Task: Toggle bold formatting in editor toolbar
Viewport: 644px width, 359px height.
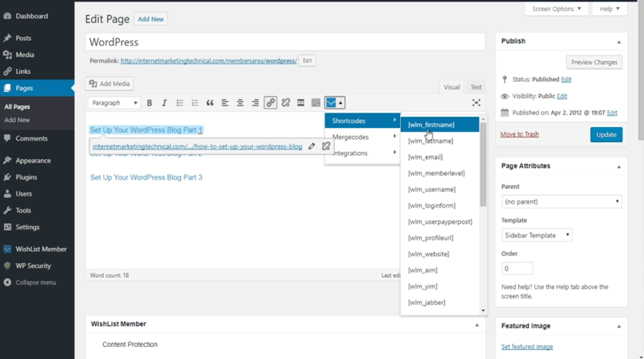Action: click(x=150, y=103)
